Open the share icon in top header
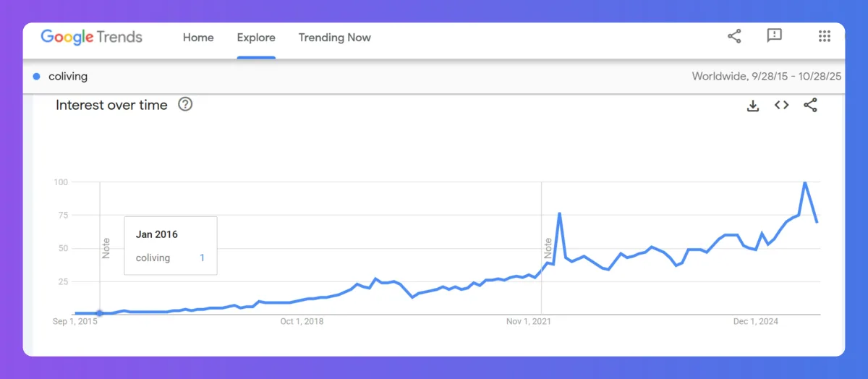The height and width of the screenshot is (379, 868). [x=734, y=37]
